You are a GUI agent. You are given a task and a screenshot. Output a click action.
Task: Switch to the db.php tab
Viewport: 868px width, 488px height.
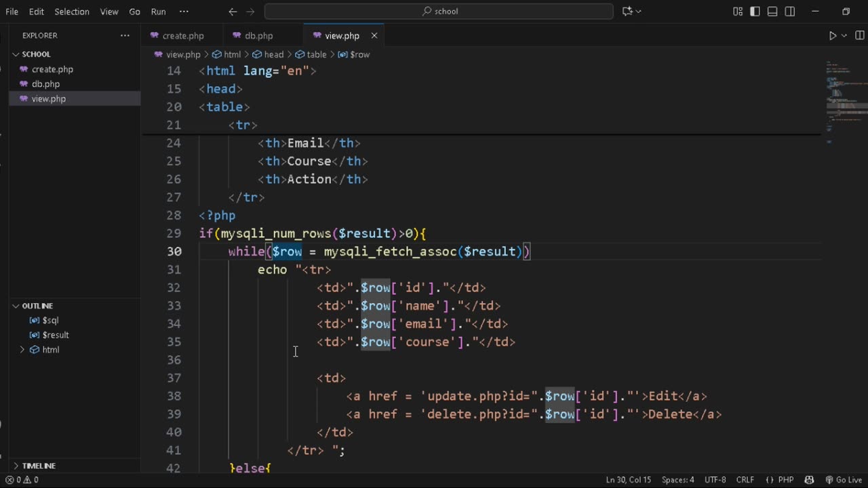click(x=258, y=36)
